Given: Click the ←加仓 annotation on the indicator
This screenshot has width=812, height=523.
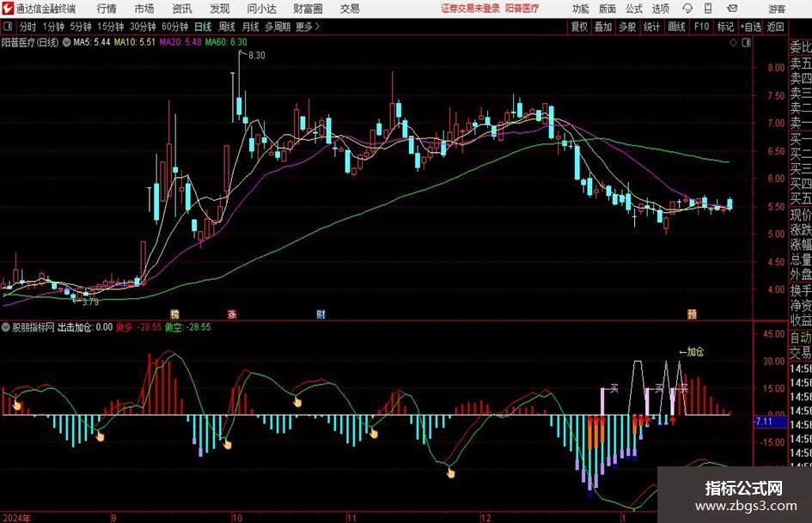Looking at the screenshot, I should click(692, 352).
